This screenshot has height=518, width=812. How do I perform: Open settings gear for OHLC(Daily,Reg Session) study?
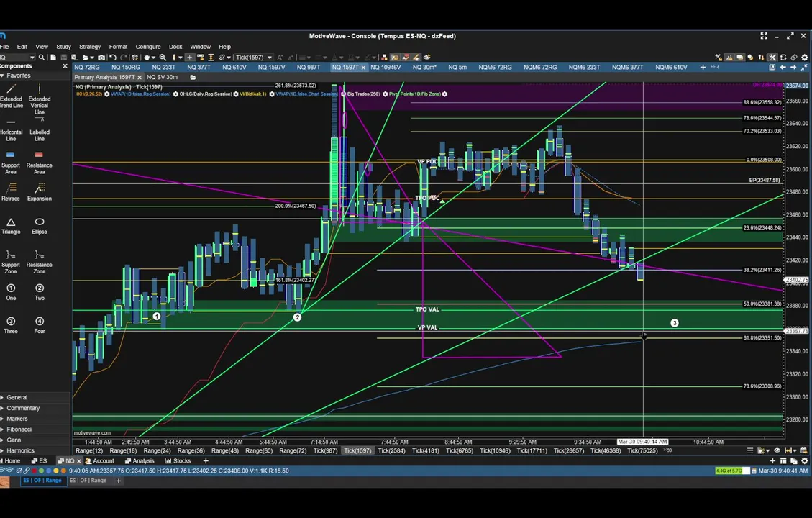coord(236,94)
